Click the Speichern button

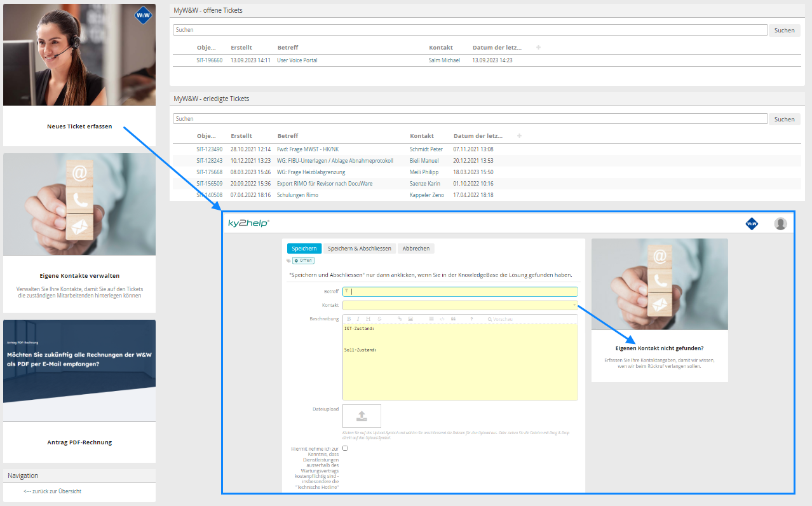(304, 249)
